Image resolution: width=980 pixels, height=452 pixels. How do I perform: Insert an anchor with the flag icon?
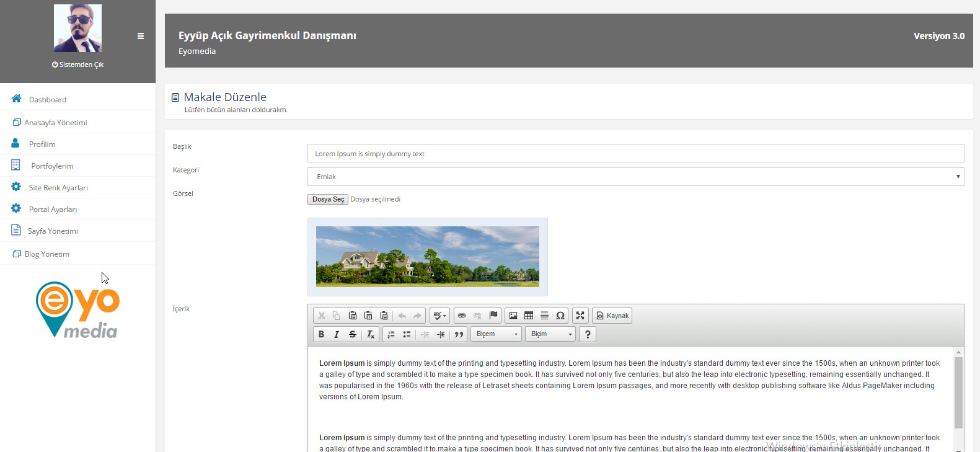pyautogui.click(x=493, y=316)
